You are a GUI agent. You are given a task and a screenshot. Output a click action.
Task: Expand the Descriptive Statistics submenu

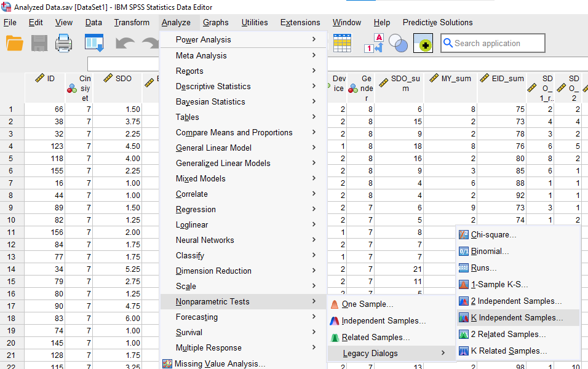click(x=213, y=86)
